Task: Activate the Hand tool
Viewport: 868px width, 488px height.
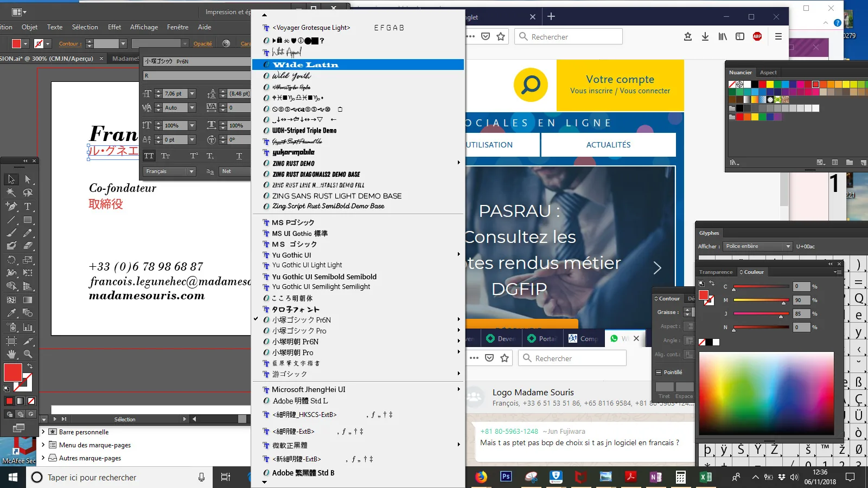Action: pyautogui.click(x=11, y=354)
